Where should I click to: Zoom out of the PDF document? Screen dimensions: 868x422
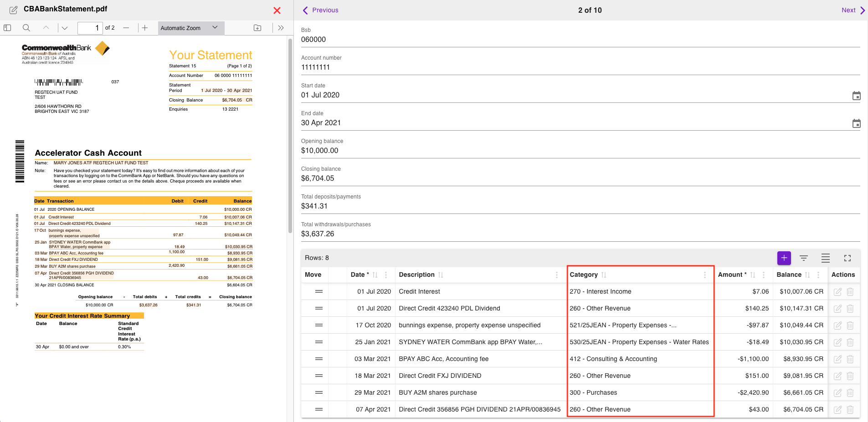coord(126,28)
